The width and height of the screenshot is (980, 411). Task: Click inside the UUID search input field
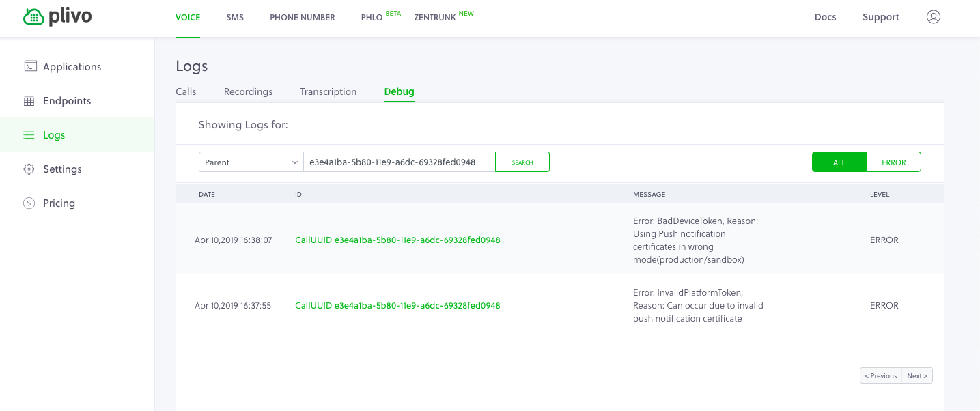coord(400,162)
